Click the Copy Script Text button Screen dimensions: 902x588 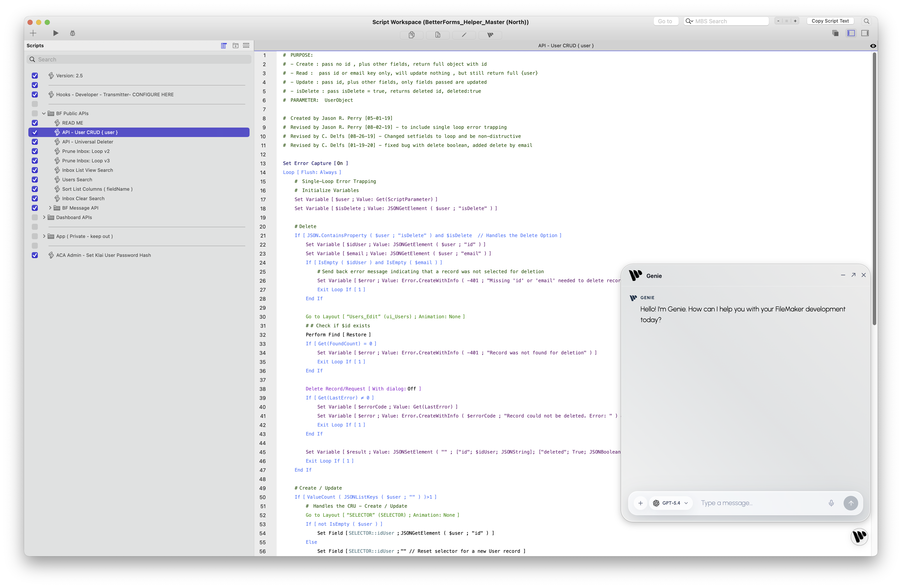[x=830, y=21]
